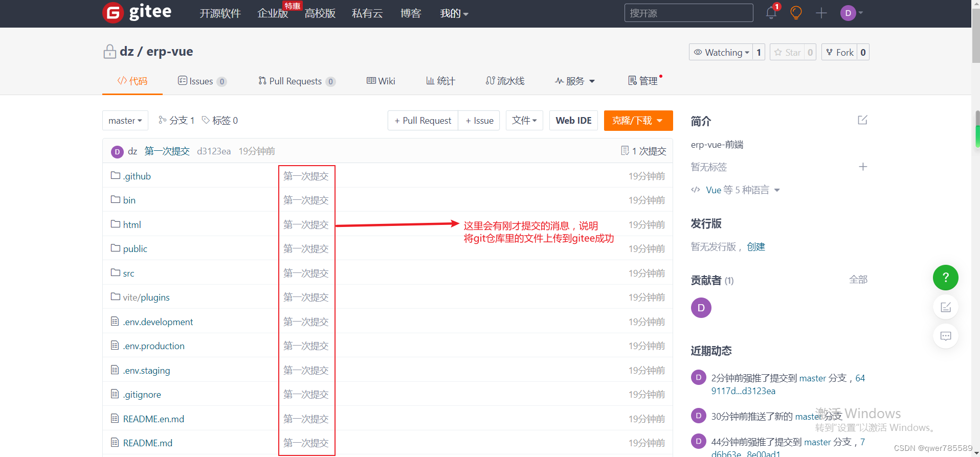Click the orange lightbulb icon
This screenshot has height=457, width=980.
(796, 13)
